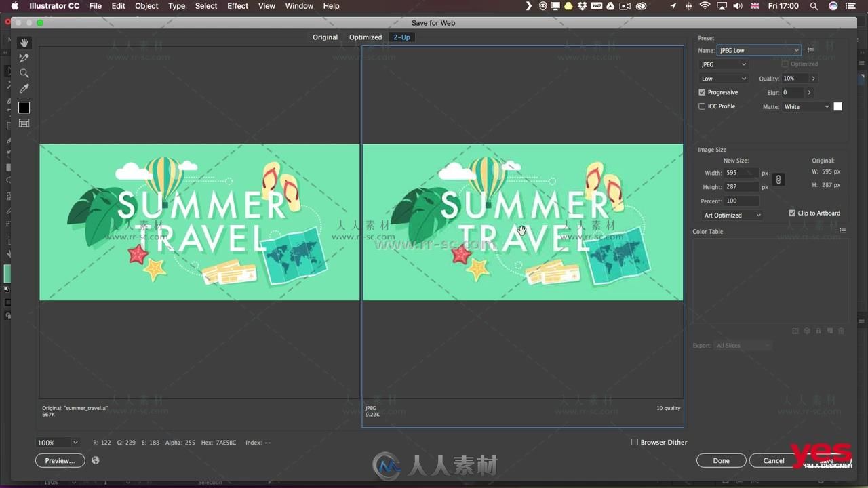Open the Creative Cloud menu bar icon

[641, 6]
